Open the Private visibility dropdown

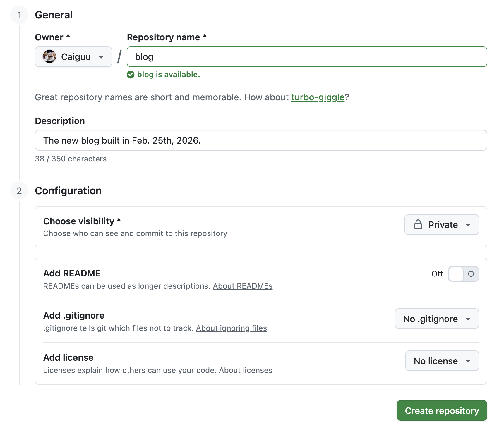pos(441,225)
